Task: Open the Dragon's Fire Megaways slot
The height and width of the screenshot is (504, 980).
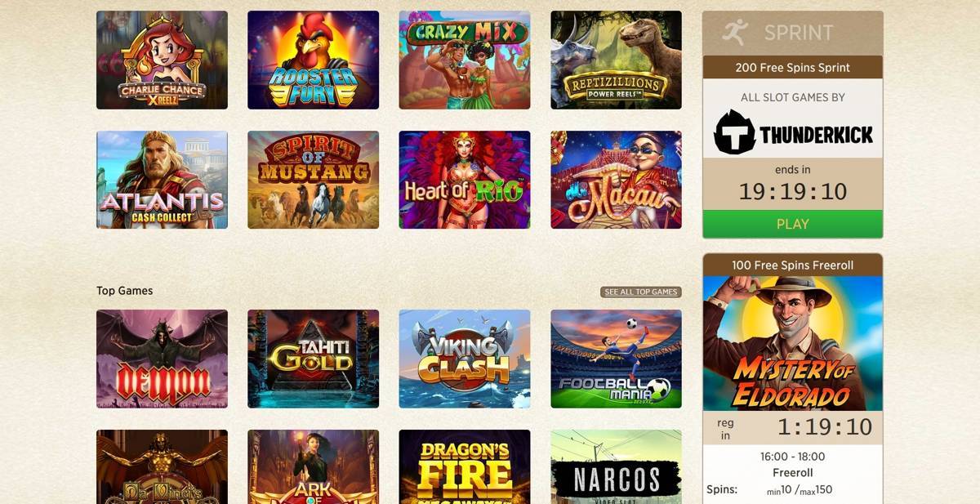Action: [465, 466]
